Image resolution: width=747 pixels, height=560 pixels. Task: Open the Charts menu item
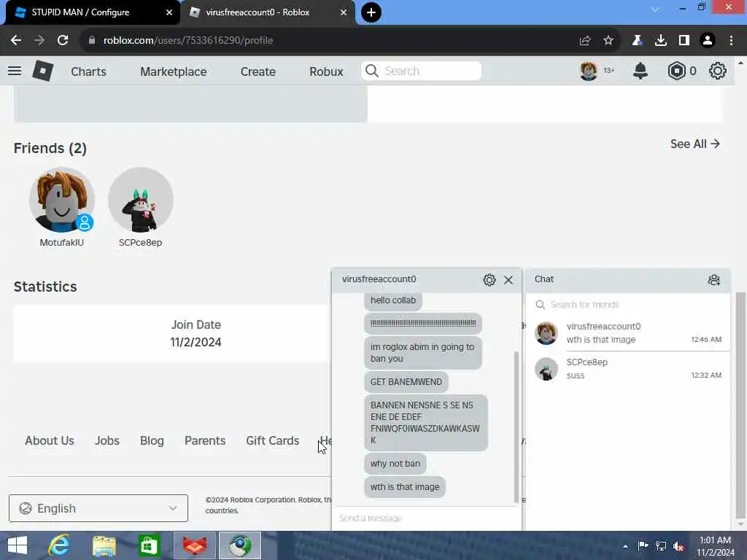(88, 71)
